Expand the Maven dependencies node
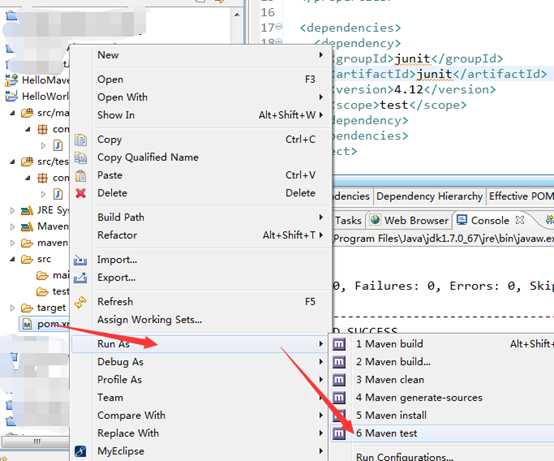 click(x=12, y=226)
